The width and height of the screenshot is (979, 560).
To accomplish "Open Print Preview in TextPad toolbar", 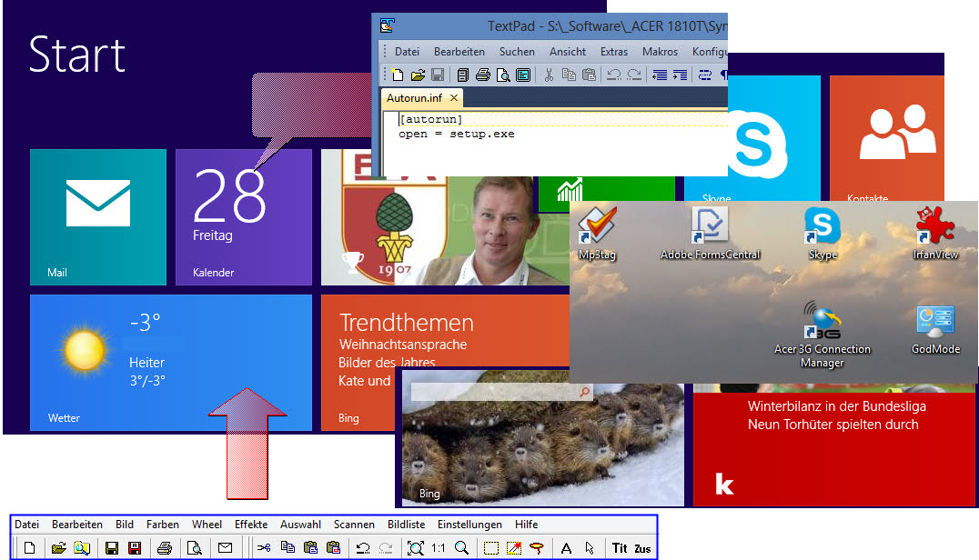I will pos(502,75).
